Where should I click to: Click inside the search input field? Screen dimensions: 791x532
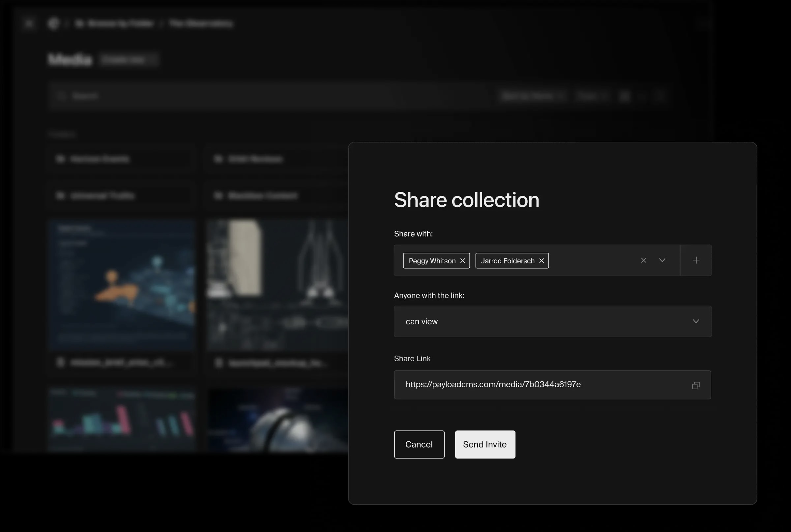click(203, 96)
